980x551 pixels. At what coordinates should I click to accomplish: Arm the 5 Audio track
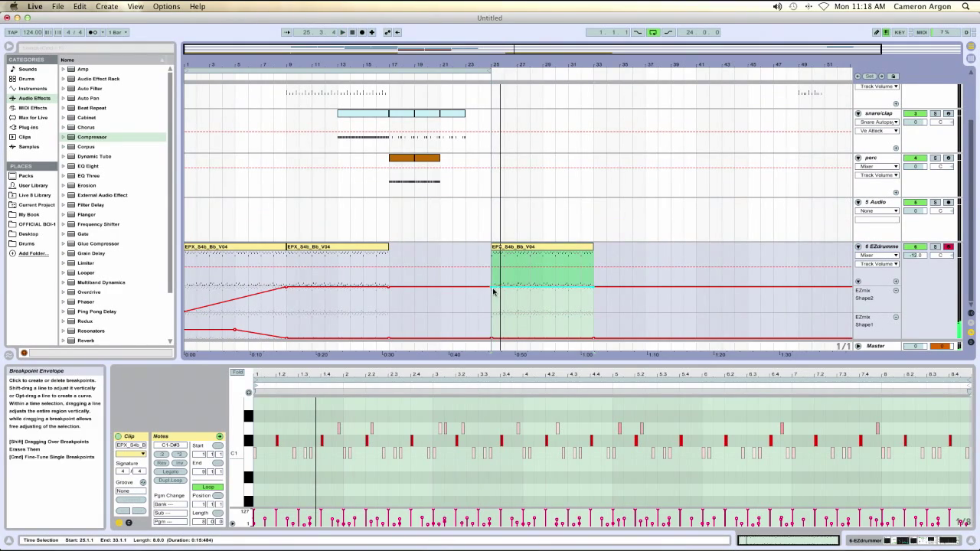click(948, 202)
